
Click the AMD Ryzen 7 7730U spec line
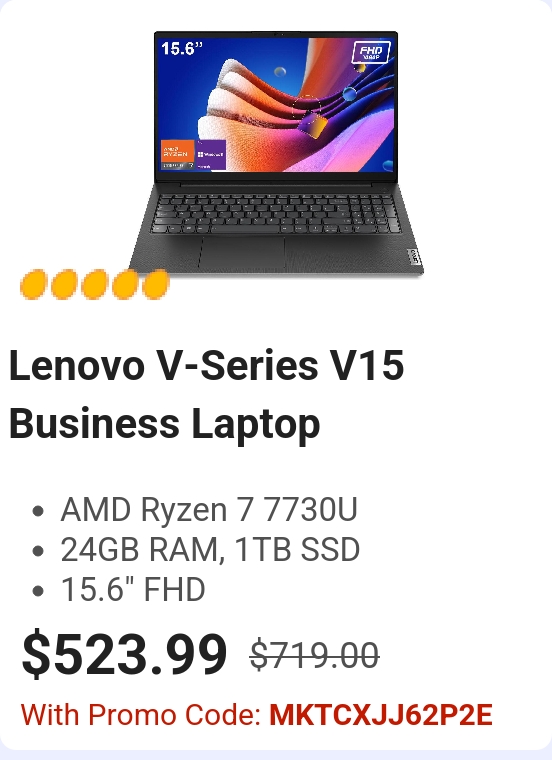(209, 509)
